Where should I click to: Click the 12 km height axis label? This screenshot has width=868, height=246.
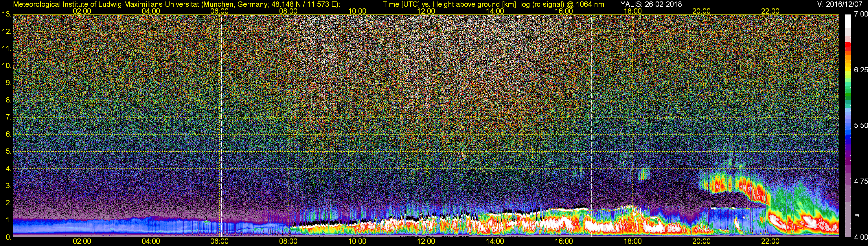(x=6, y=32)
